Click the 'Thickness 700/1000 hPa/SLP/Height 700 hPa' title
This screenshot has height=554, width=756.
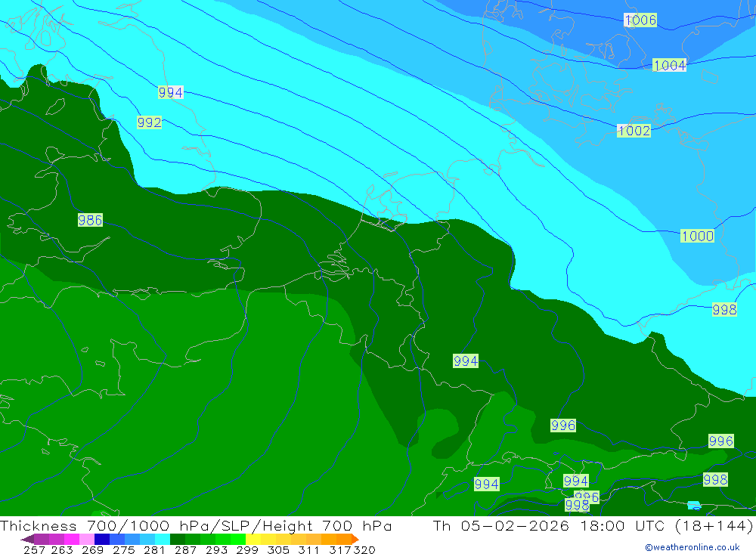(x=196, y=525)
